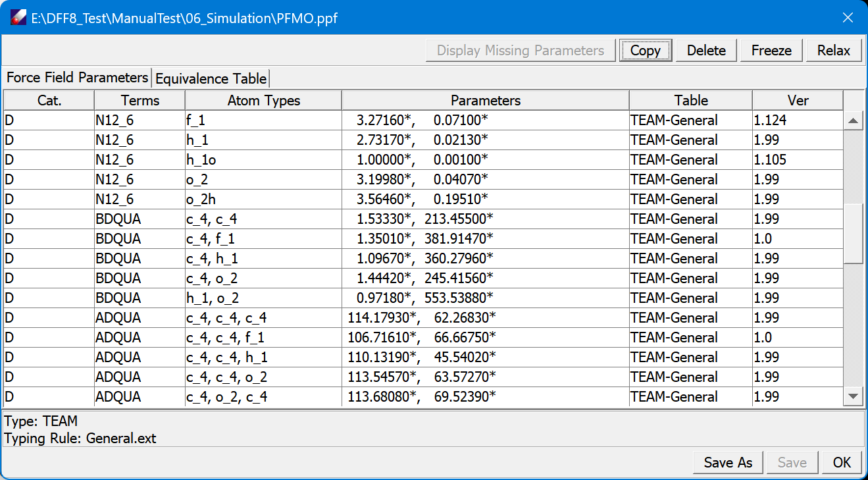Click the Parameters column header

click(x=484, y=100)
